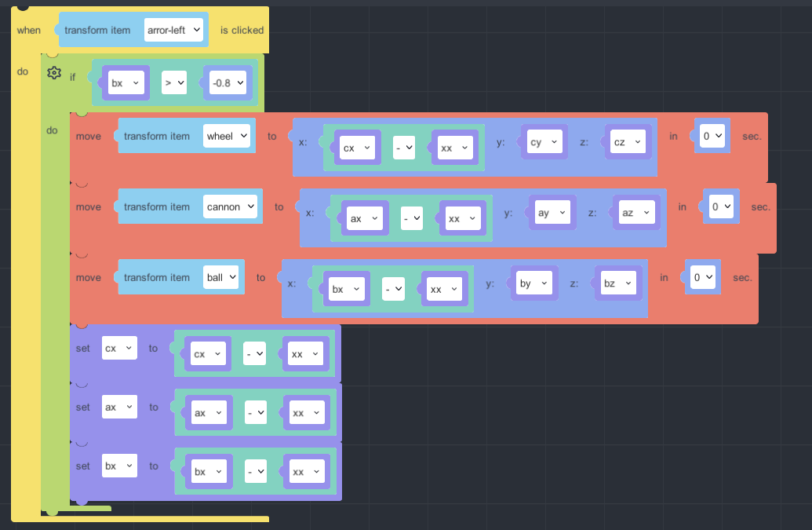This screenshot has width=812, height=530.
Task: Change the greater-than comparison operator
Action: point(174,82)
